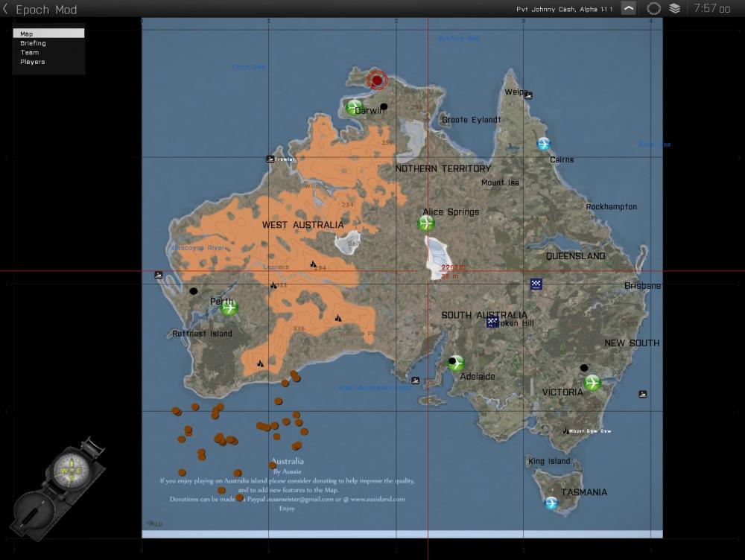Click the blue checkered marker near Broken Hill
This screenshot has height=560, width=745.
[492, 322]
